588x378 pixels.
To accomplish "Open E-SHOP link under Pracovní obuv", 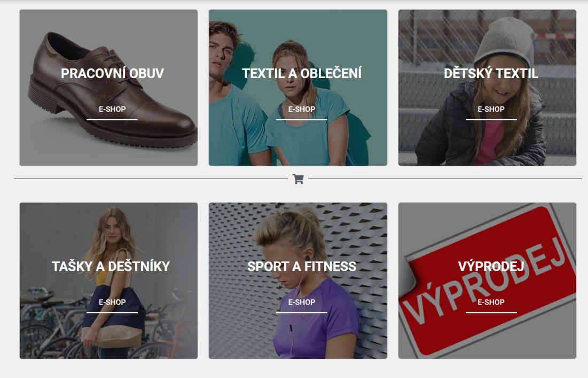I will pos(112,109).
